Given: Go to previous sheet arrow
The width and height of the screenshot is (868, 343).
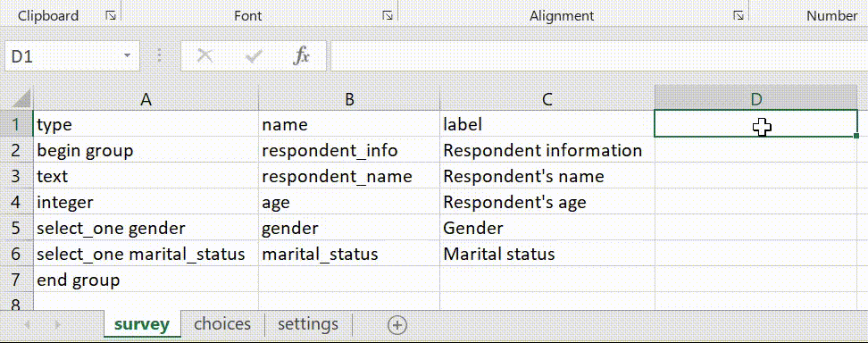Looking at the screenshot, I should pos(26,325).
